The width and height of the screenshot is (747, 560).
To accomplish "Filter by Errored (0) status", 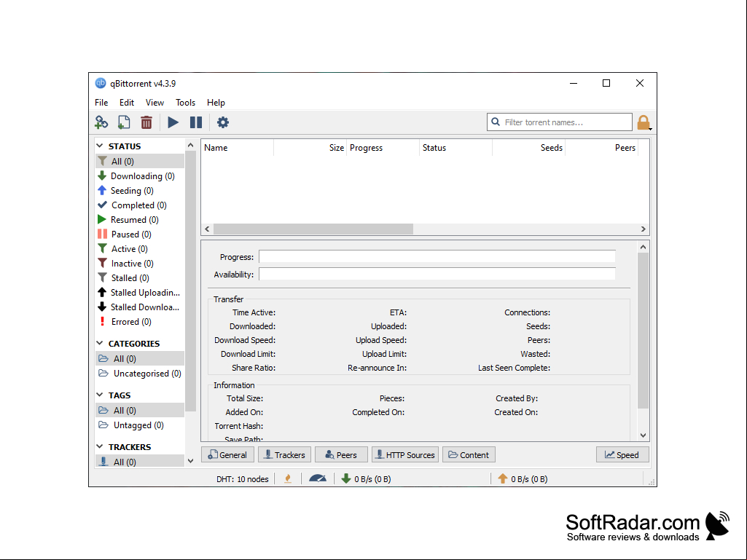I will tap(140, 322).
